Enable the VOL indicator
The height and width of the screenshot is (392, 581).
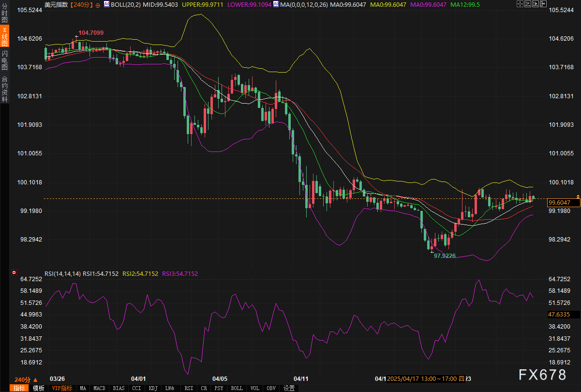coord(255,388)
